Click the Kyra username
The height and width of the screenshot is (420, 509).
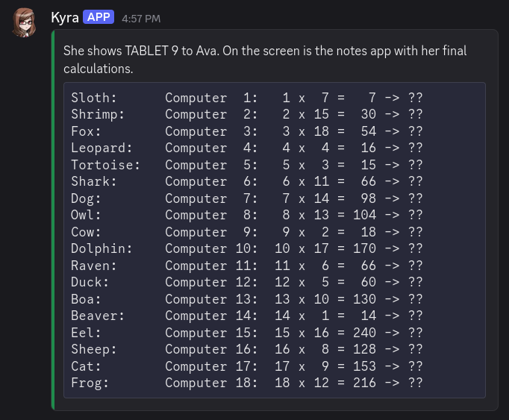[65, 17]
